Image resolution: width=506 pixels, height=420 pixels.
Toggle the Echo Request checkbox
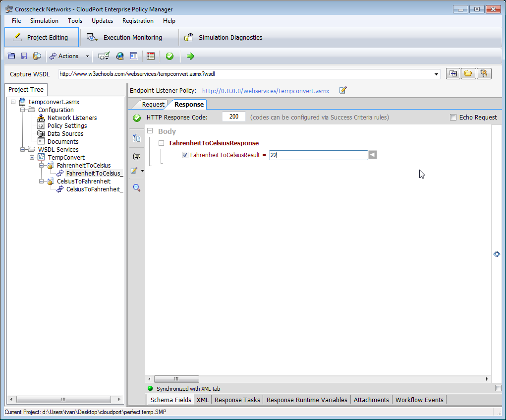click(x=453, y=118)
